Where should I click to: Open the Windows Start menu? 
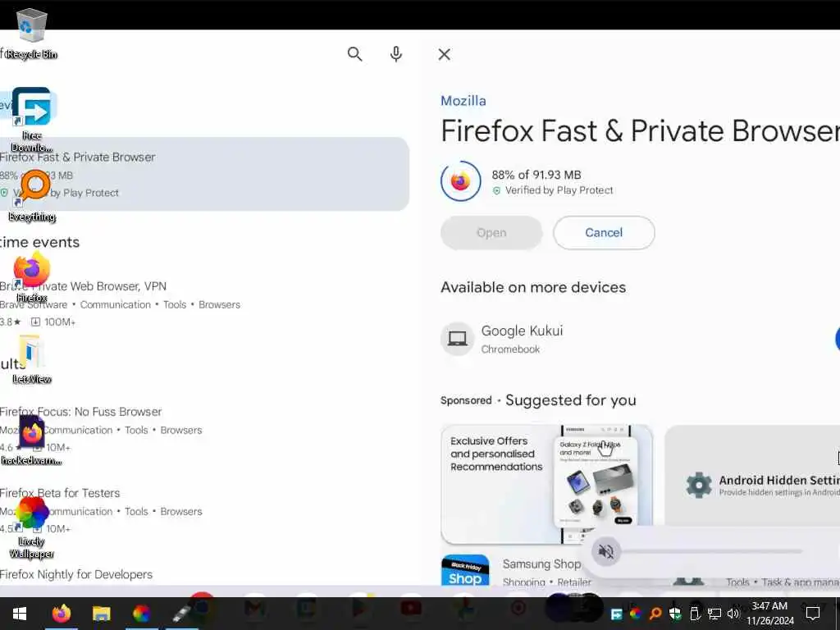(x=20, y=614)
